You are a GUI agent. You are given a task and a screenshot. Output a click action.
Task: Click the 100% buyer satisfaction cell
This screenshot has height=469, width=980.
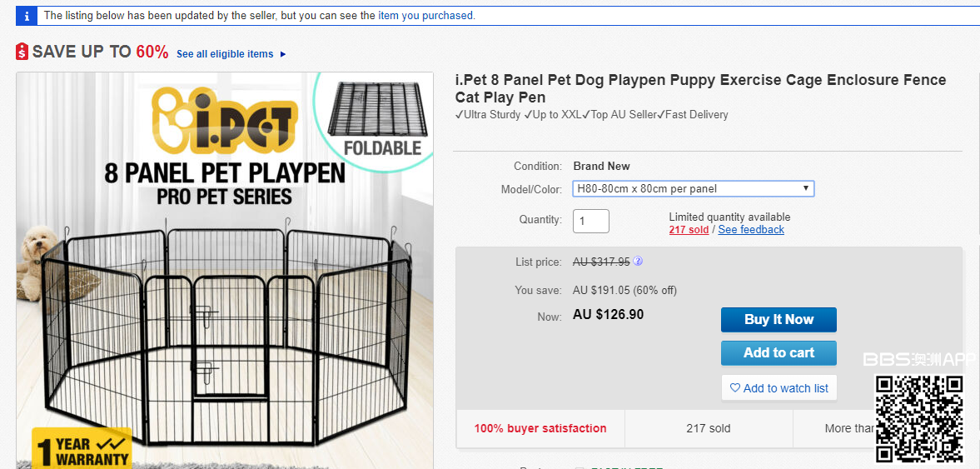point(540,428)
